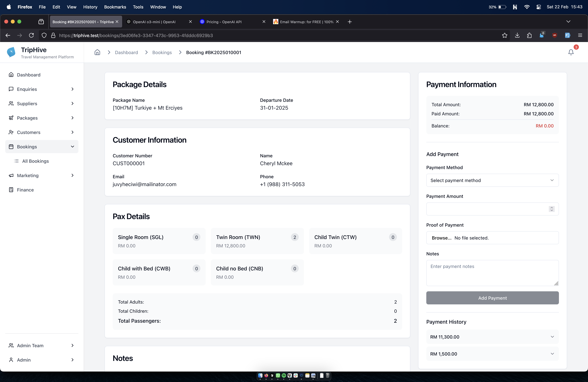Image resolution: width=588 pixels, height=382 pixels.
Task: Open All Bookings in sidebar
Action: tap(35, 161)
